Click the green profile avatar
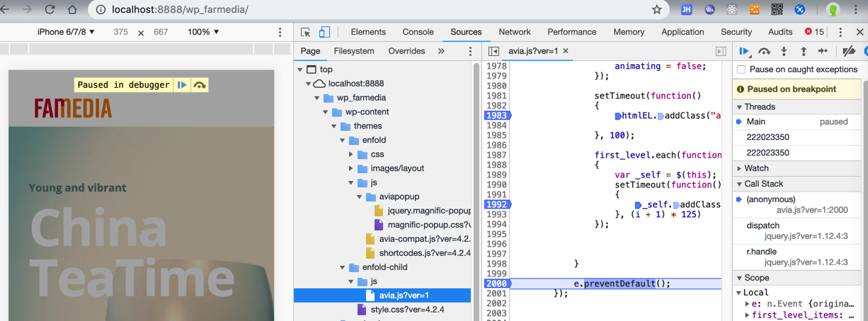Image resolution: width=868 pixels, height=321 pixels. (x=833, y=10)
